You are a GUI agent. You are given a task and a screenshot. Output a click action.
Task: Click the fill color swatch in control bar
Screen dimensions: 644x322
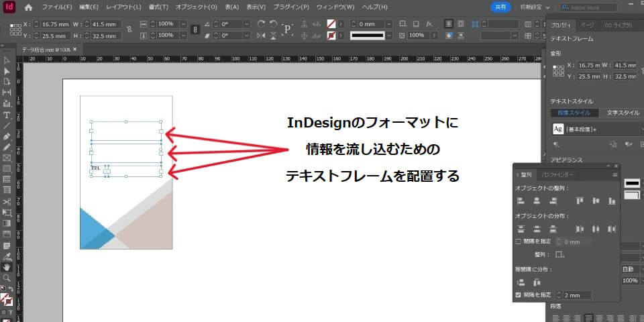tap(330, 23)
